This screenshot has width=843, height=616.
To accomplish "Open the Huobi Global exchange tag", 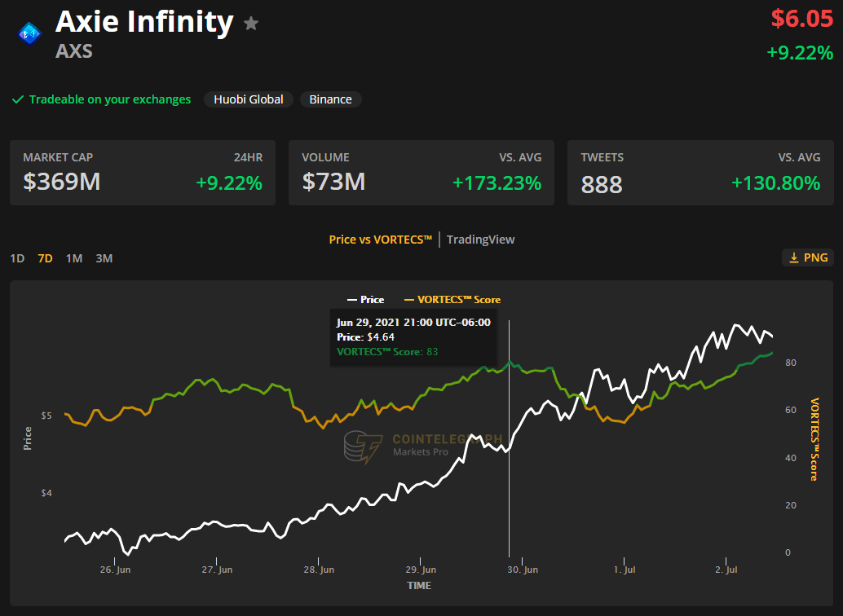I will tap(249, 99).
